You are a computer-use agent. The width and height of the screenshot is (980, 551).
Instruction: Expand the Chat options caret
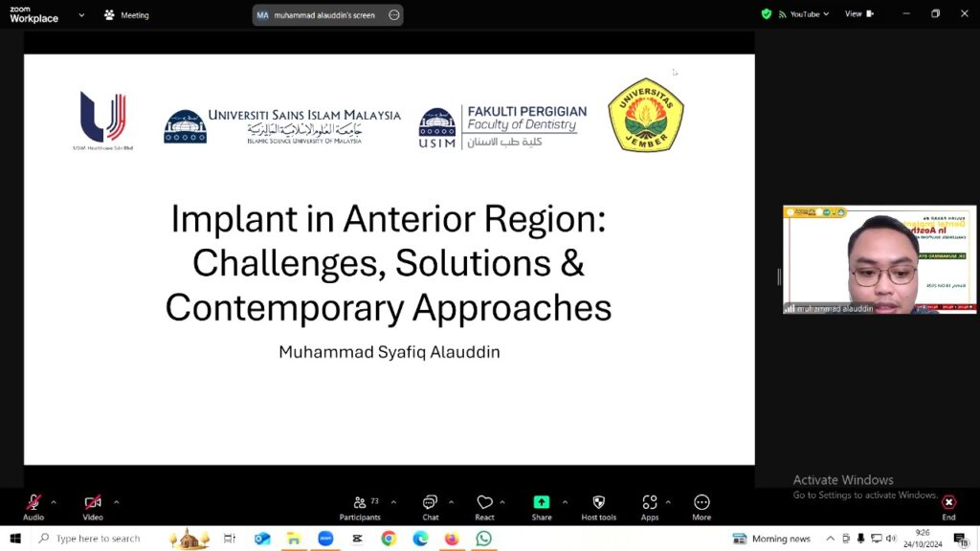452,502
